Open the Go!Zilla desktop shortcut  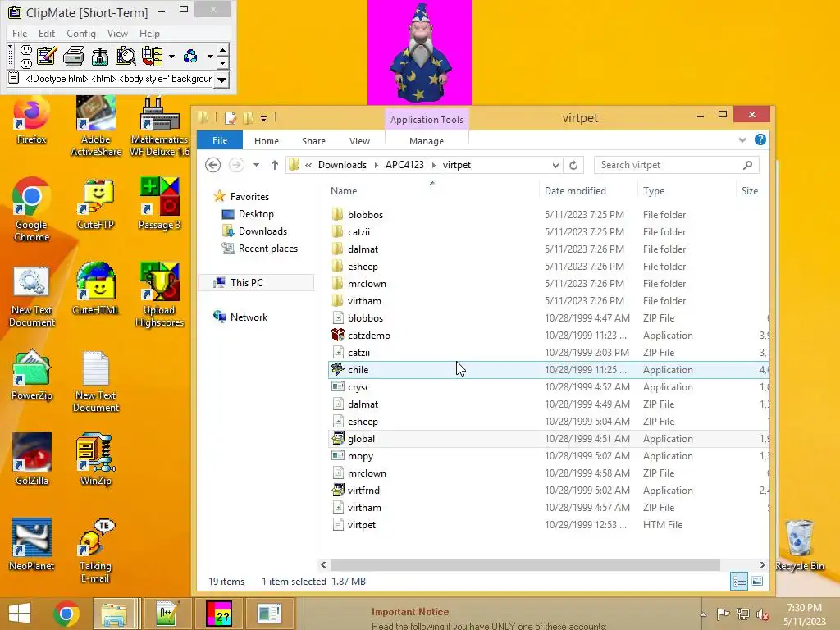tap(32, 459)
